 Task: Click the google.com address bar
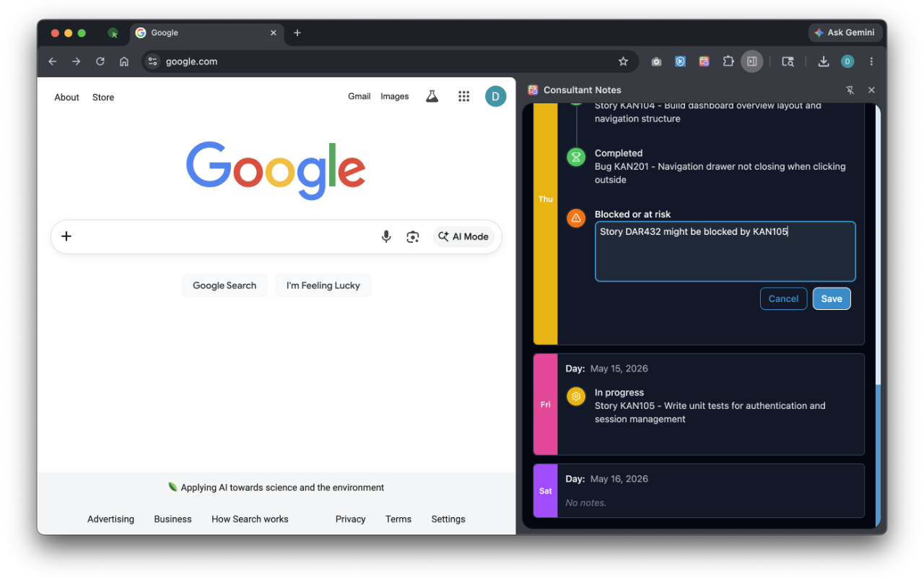(390, 61)
